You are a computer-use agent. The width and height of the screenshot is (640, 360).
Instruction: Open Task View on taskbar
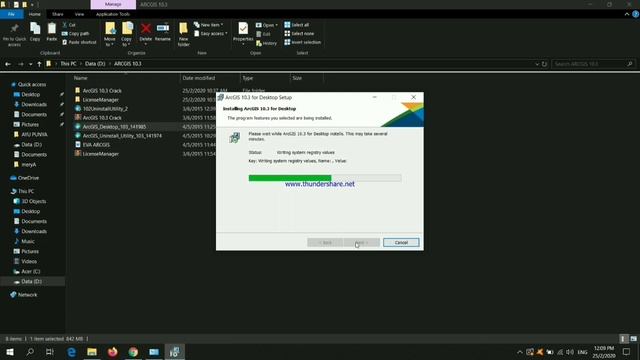(50, 352)
